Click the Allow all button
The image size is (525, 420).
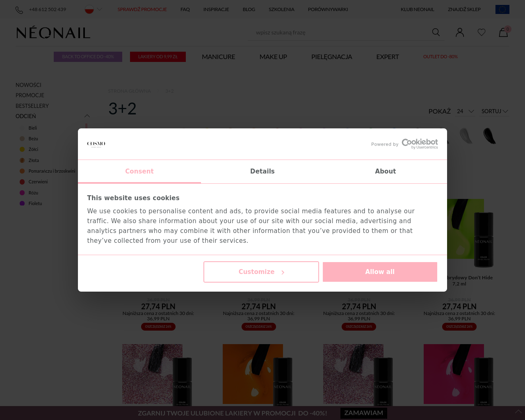(x=380, y=272)
